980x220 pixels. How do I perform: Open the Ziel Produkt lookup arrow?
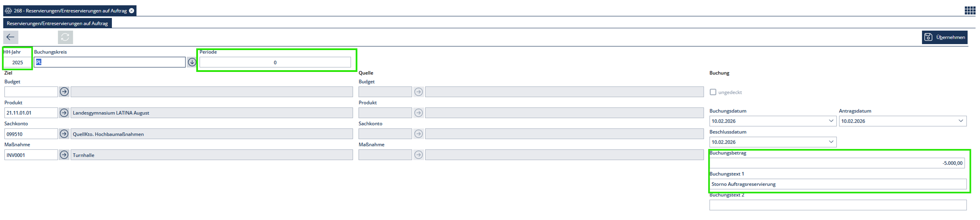tap(64, 113)
